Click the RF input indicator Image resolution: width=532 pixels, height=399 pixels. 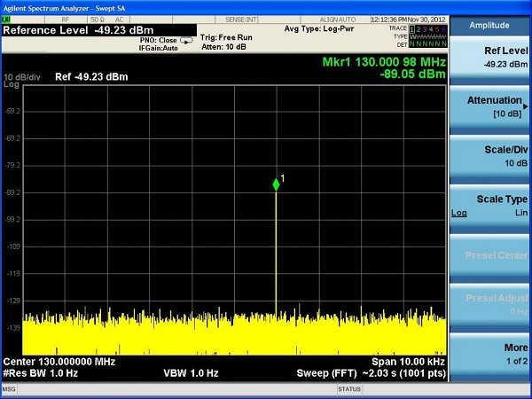point(66,20)
